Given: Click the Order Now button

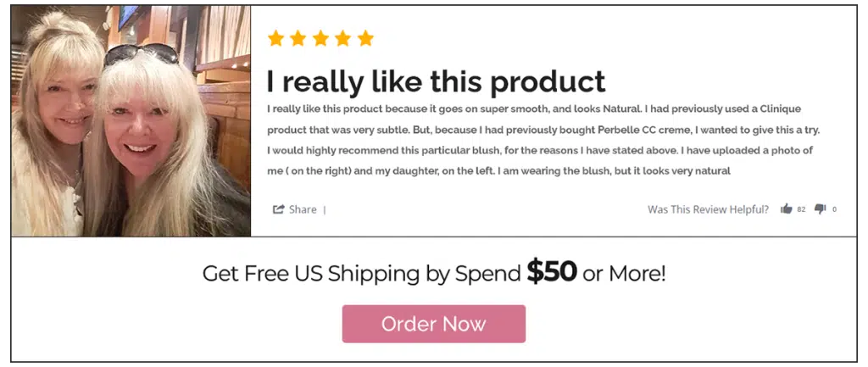Looking at the screenshot, I should coord(433,324).
